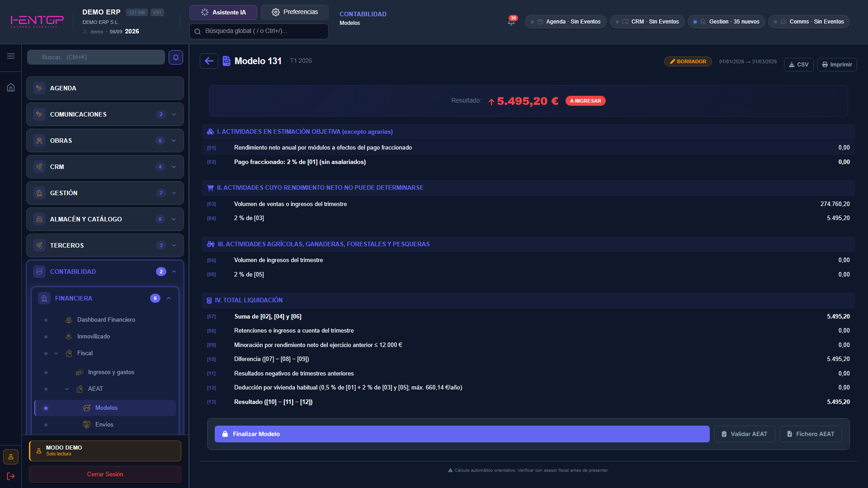Click the OBRAS module icon
868x488 pixels.
click(x=39, y=141)
